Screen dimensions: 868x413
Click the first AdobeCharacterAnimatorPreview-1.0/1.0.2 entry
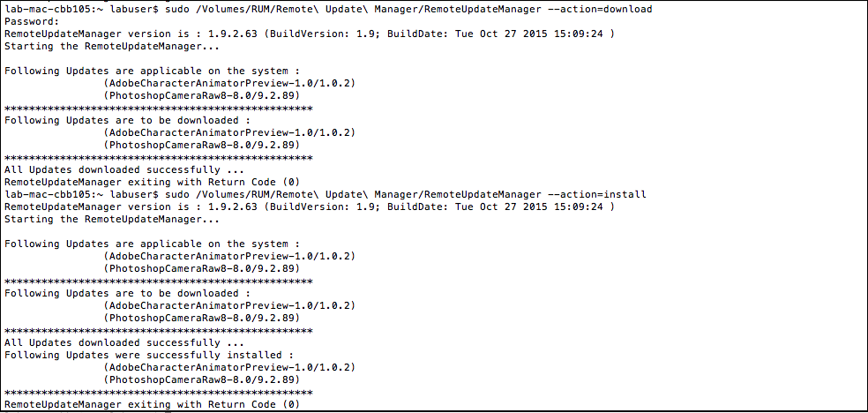pos(229,84)
